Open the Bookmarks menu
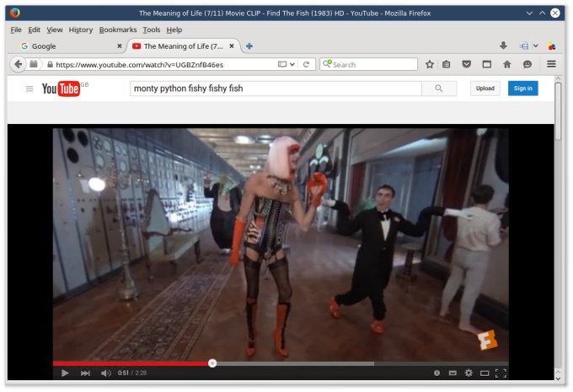Viewport: 573px width, 392px height. pyautogui.click(x=118, y=30)
